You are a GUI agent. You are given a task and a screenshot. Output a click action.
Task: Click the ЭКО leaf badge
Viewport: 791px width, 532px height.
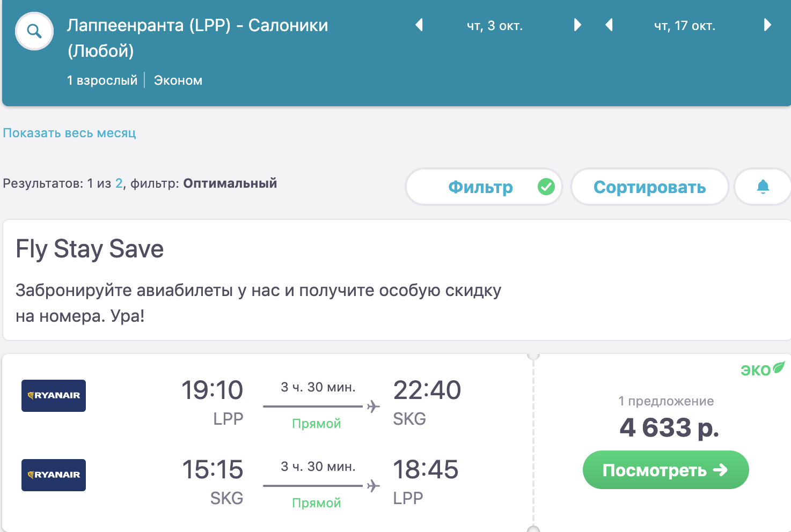(x=763, y=370)
